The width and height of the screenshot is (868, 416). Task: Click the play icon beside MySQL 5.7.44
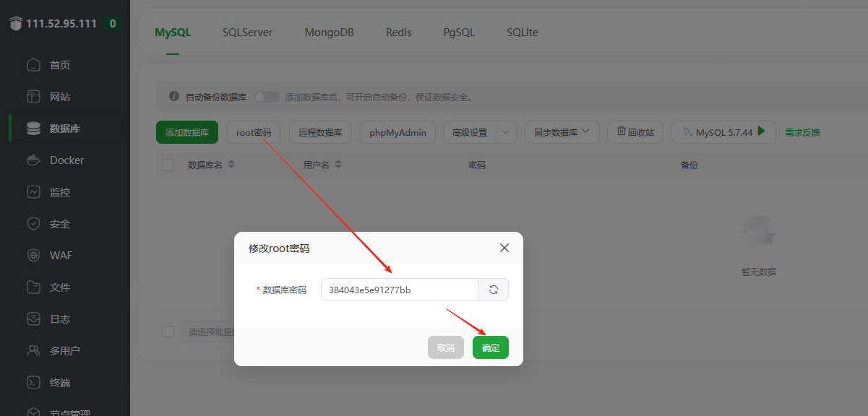(760, 132)
